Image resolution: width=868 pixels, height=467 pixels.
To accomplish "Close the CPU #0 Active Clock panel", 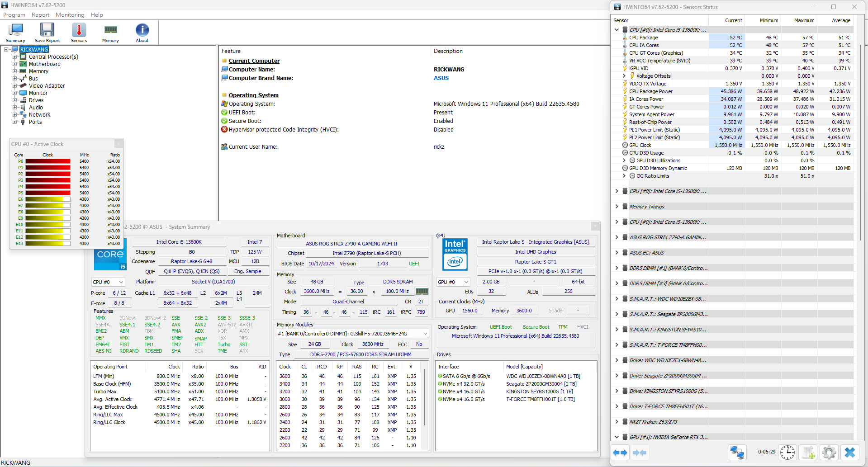I will 119,144.
